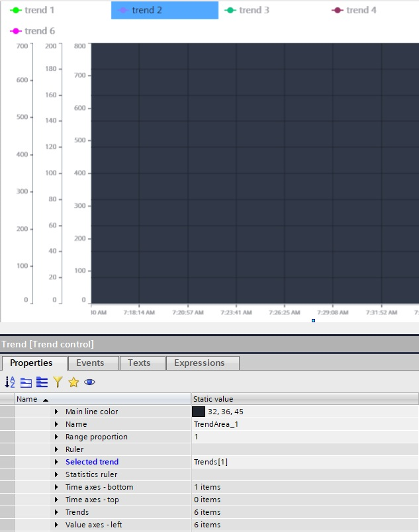Expand the Name property row
The height and width of the screenshot is (532, 419).
point(56,424)
